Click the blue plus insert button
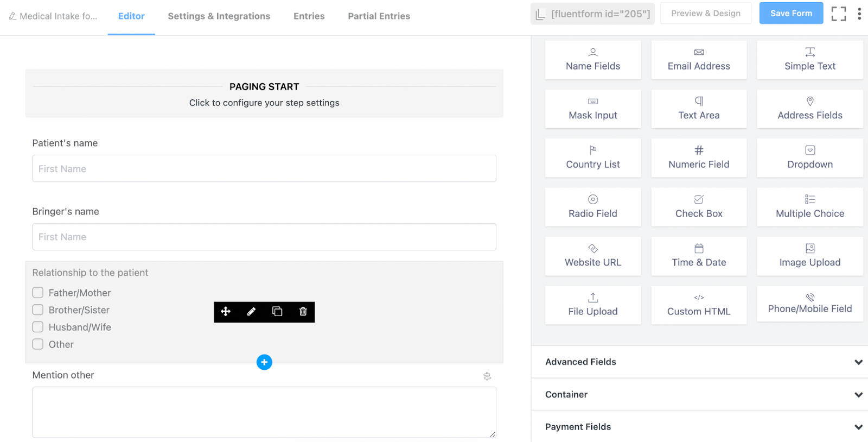The width and height of the screenshot is (868, 442). click(x=264, y=362)
